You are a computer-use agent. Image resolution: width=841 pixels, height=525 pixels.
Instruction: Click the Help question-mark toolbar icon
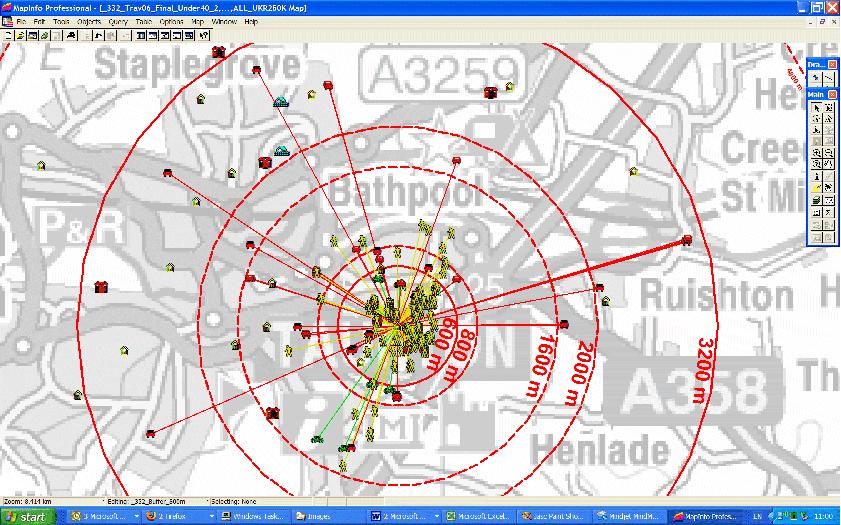click(204, 35)
